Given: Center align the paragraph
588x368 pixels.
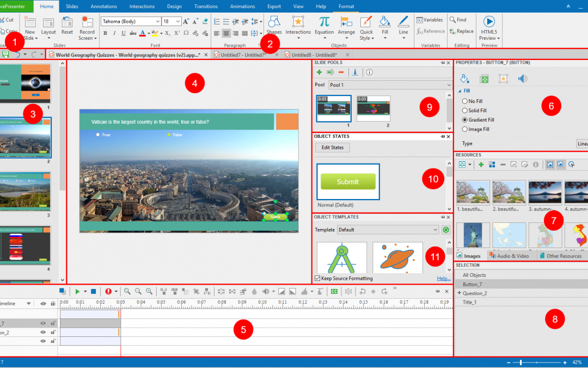Looking at the screenshot, I should click(x=226, y=33).
